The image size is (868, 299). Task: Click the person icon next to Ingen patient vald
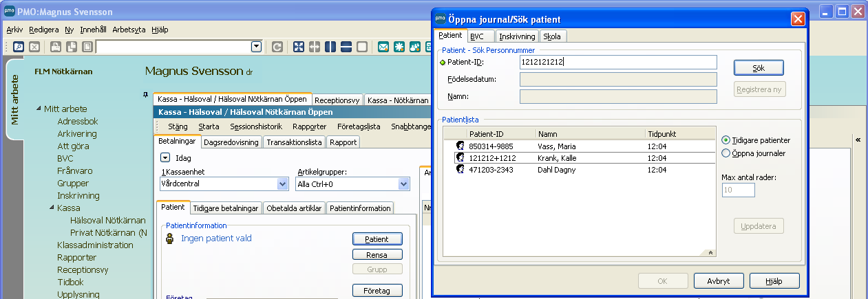(169, 239)
